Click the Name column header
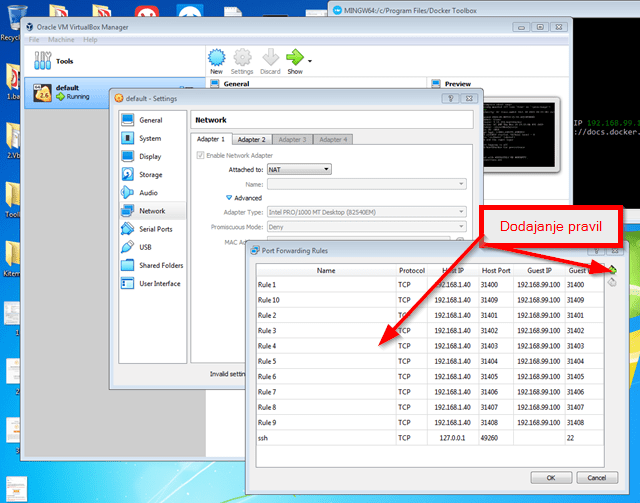The image size is (640, 503). click(x=326, y=270)
